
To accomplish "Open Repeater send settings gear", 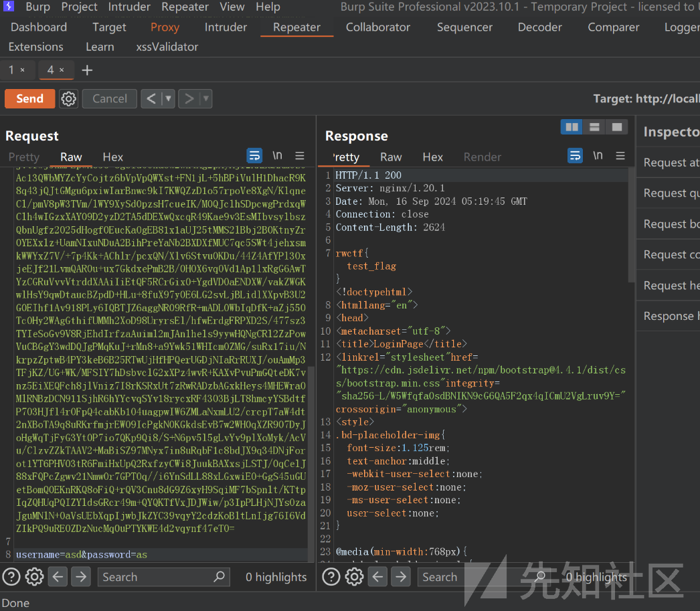I will [x=68, y=98].
